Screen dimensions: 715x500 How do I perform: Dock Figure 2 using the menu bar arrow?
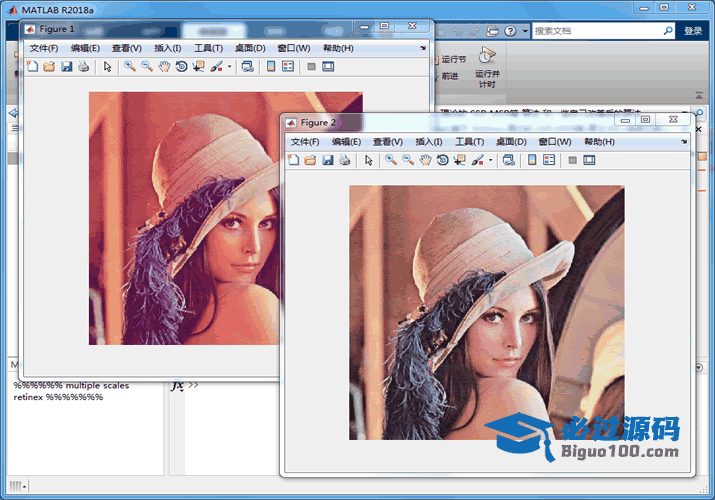coord(684,142)
